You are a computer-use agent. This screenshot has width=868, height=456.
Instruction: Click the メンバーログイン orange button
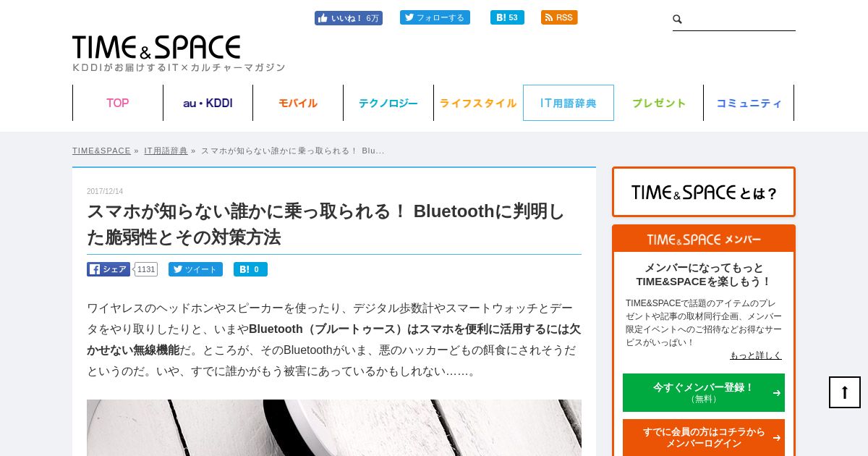coord(704,437)
